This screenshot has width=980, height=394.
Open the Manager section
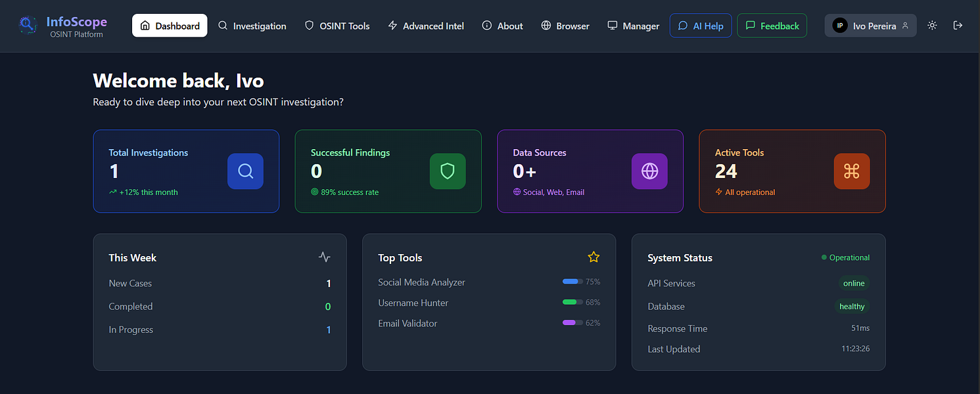point(633,26)
